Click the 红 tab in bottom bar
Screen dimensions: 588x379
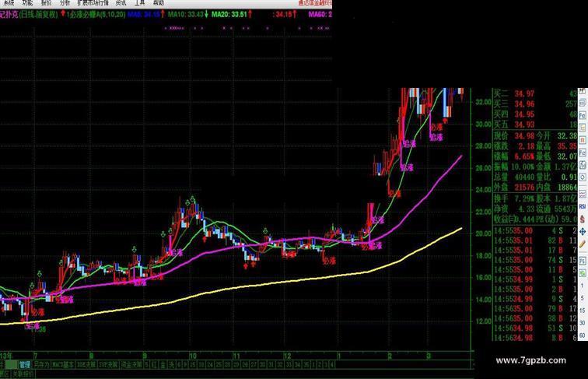[155, 364]
